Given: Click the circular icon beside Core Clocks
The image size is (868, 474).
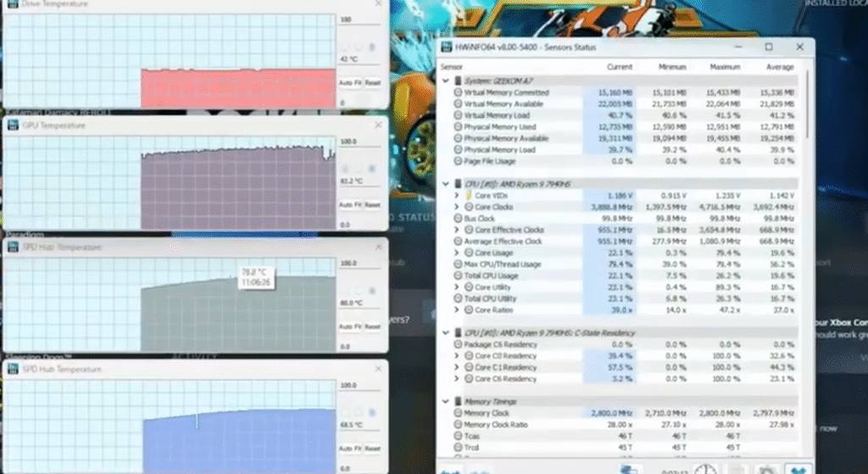Looking at the screenshot, I should click(469, 207).
